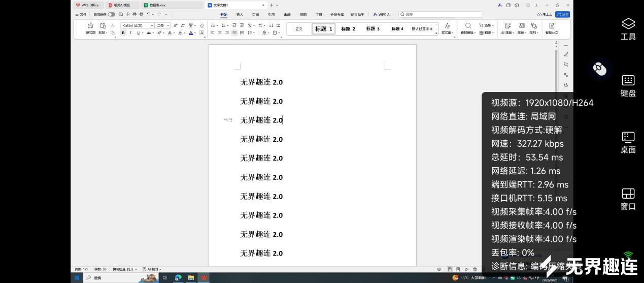The height and width of the screenshot is (283, 644).
Task: Click the 未上云 cloud status button
Action: pos(545,14)
